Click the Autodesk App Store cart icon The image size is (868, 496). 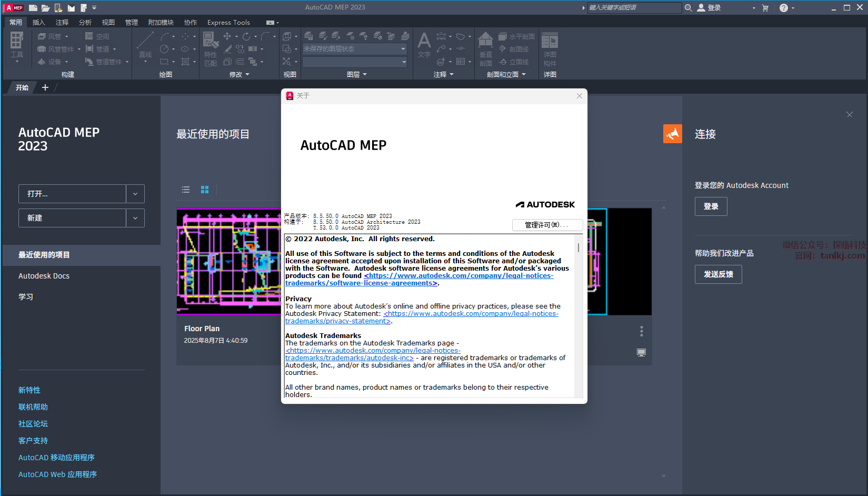[765, 8]
